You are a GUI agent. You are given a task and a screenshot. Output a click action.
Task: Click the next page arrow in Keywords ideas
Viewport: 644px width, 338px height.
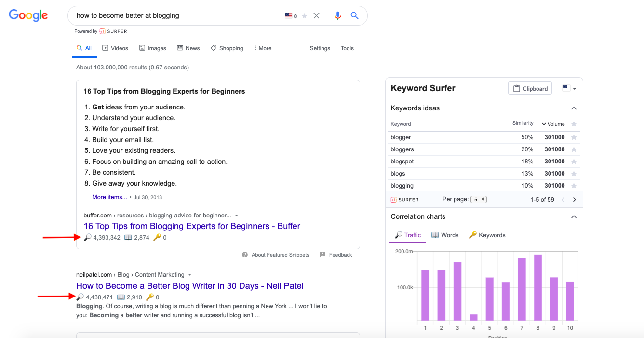point(574,199)
